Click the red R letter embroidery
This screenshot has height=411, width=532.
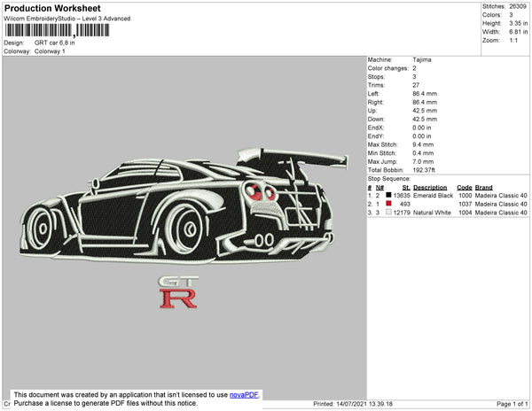pos(178,299)
